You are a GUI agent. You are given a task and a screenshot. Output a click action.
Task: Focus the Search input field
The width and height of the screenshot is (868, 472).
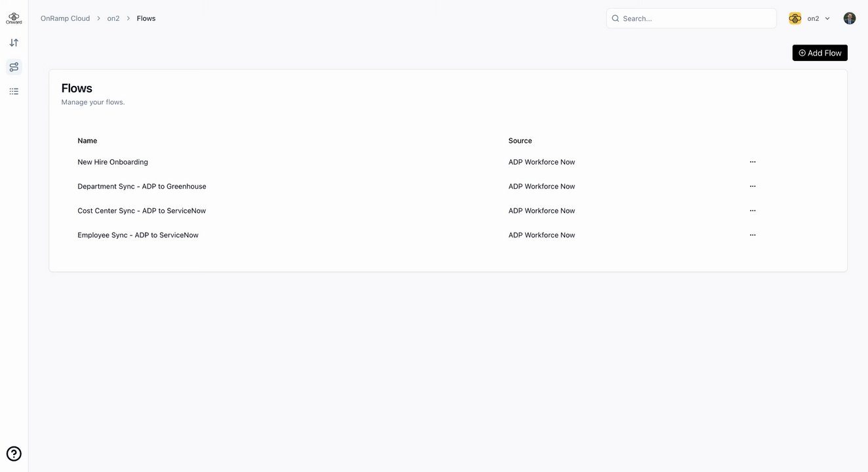point(692,18)
